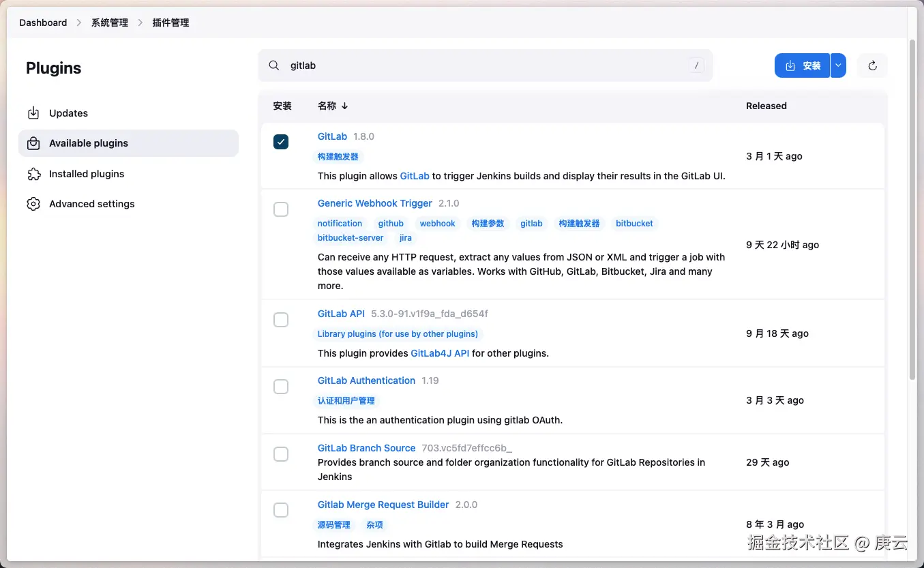
Task: Click the 源码管理 tag
Action: 333,525
